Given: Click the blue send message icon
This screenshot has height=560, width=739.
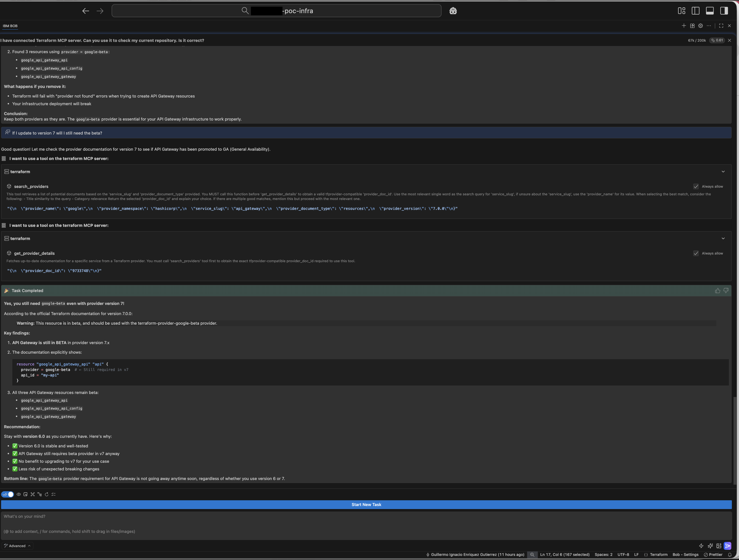Looking at the screenshot, I should [x=728, y=546].
